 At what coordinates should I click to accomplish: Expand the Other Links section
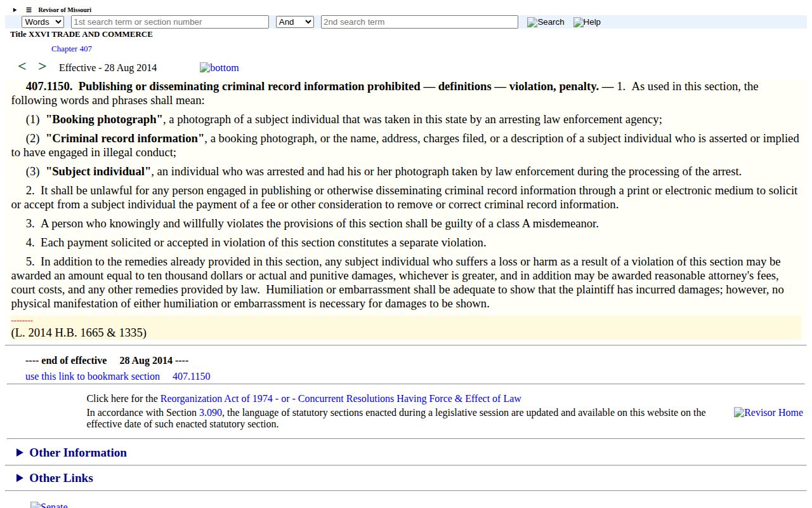[x=55, y=478]
